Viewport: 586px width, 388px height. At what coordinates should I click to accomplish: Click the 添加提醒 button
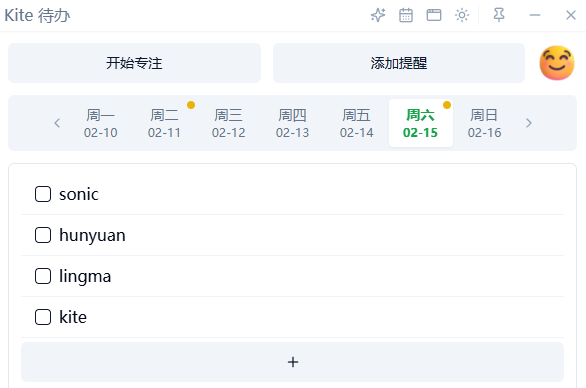coord(399,63)
